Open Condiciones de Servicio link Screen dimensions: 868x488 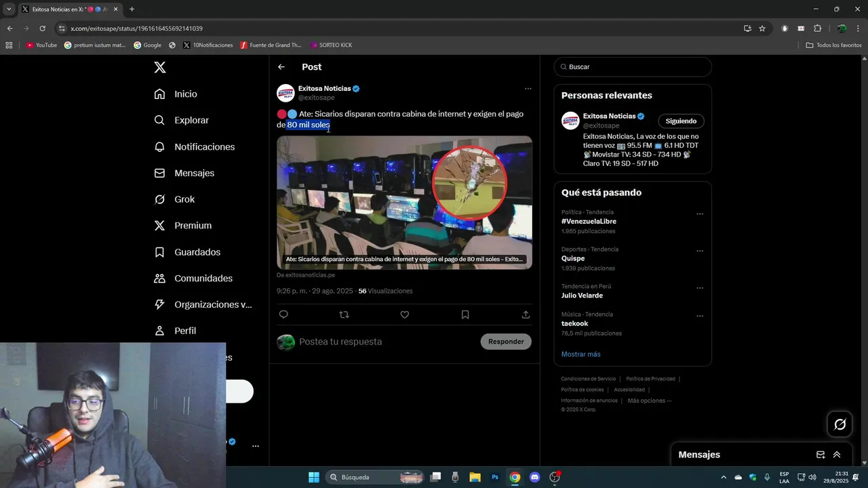pyautogui.click(x=589, y=379)
